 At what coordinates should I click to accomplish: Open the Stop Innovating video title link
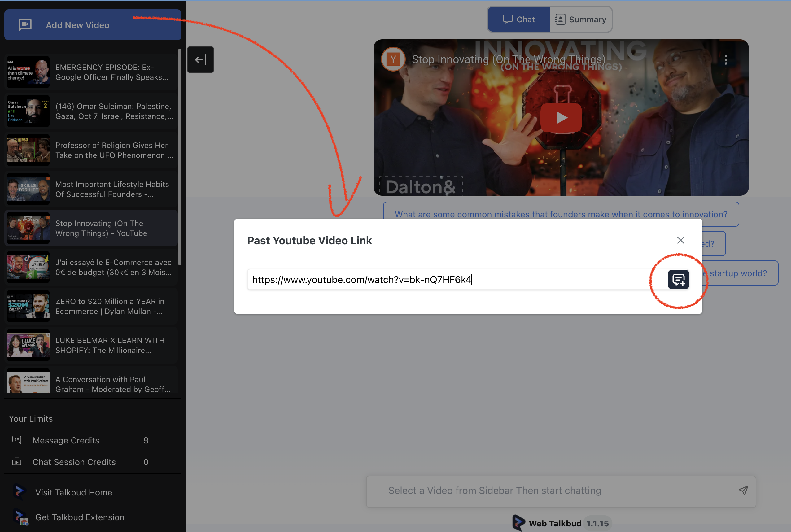pyautogui.click(x=509, y=59)
